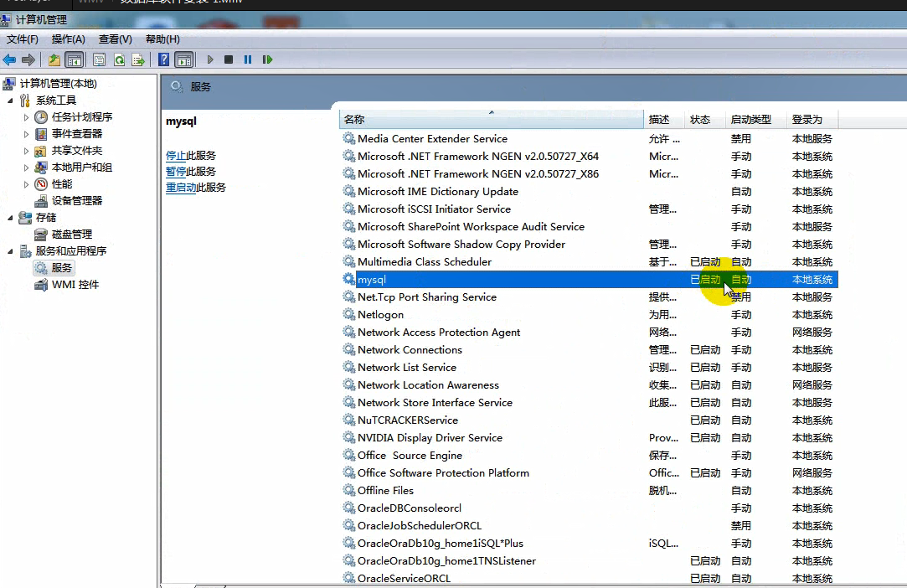Open the 操作(A) menu

coord(68,39)
